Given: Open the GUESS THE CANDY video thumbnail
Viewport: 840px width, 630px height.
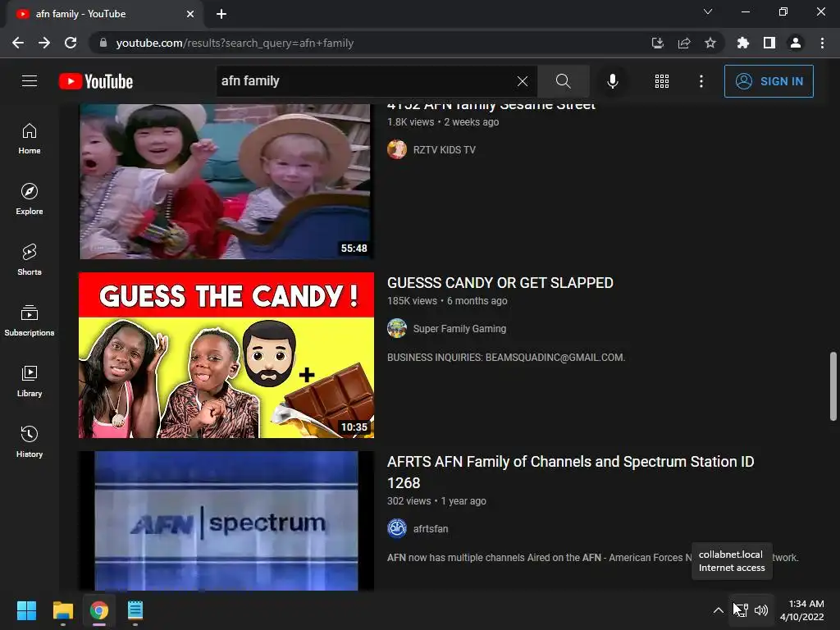Looking at the screenshot, I should coord(226,355).
